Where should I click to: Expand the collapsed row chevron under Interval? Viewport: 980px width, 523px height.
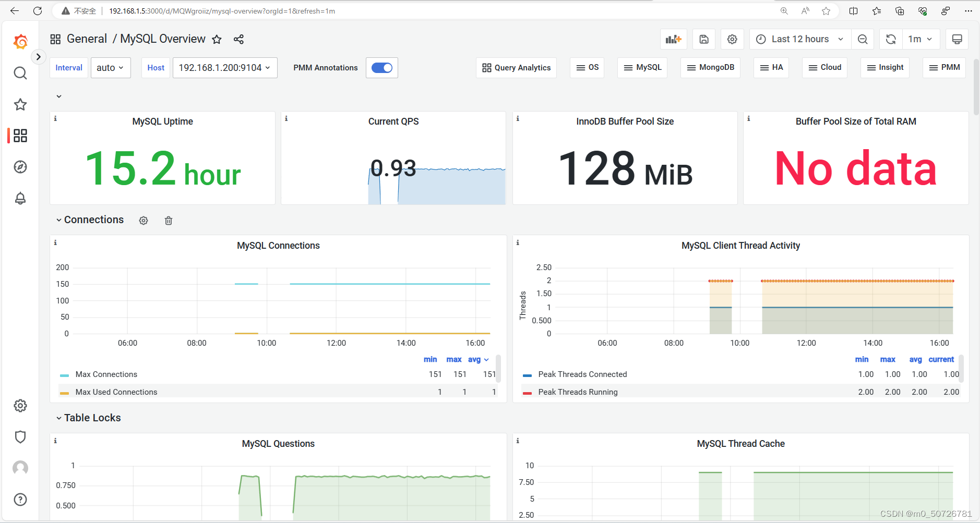(59, 96)
